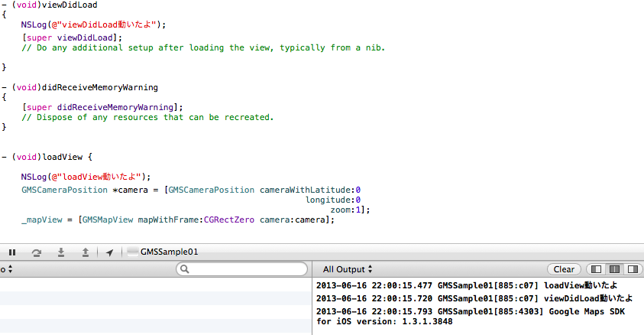Click NSLog call in viewDidLoad method
Screen dimensions: 644x335
[x=93, y=24]
